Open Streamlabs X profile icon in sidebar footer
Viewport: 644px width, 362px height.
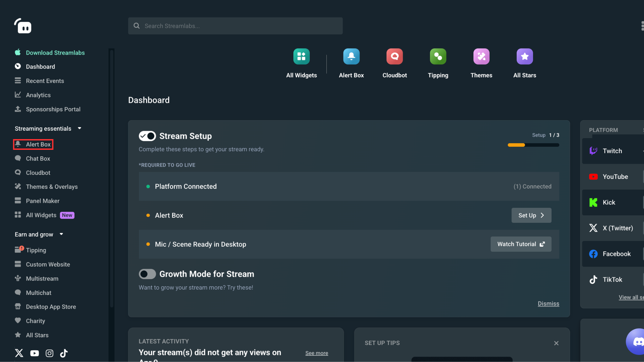(19, 353)
